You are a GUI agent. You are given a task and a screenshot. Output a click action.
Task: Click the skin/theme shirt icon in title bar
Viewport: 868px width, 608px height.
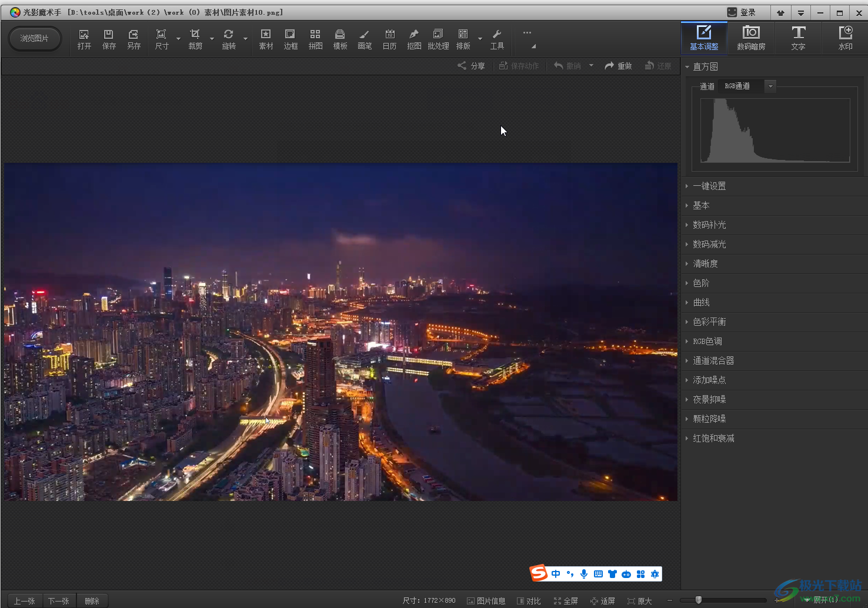click(780, 12)
